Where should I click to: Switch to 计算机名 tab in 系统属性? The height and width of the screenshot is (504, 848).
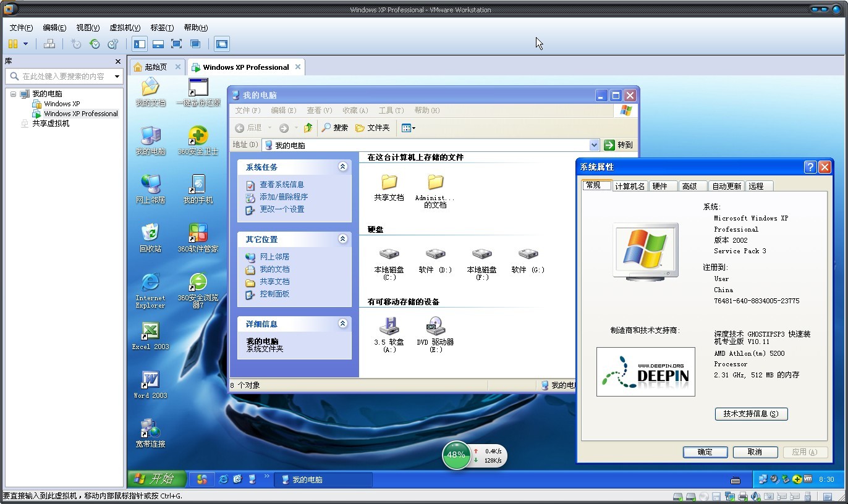pyautogui.click(x=630, y=186)
